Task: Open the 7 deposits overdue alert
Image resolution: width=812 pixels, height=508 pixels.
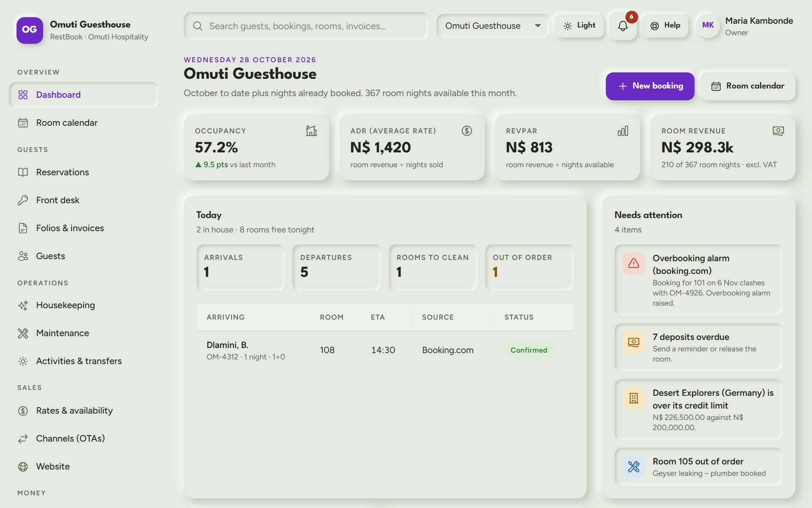Action: 699,348
